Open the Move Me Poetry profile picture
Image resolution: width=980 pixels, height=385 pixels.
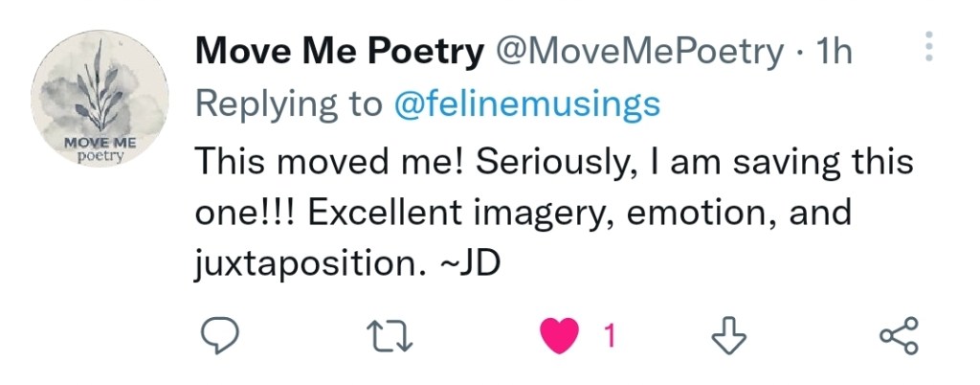pos(100,98)
